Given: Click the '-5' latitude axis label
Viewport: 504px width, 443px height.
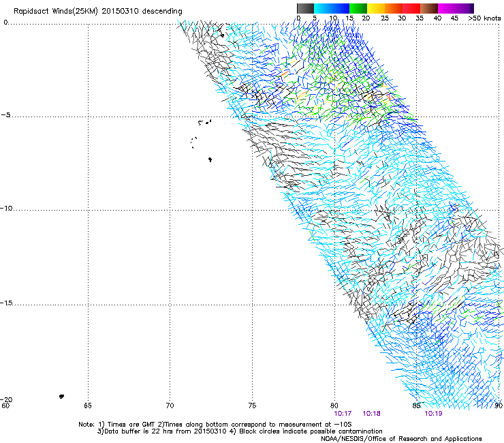Looking at the screenshot, I should 5,115.
